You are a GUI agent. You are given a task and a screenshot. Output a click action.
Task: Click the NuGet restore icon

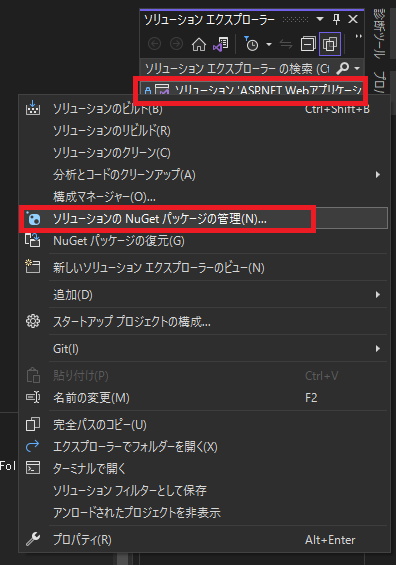coord(33,240)
